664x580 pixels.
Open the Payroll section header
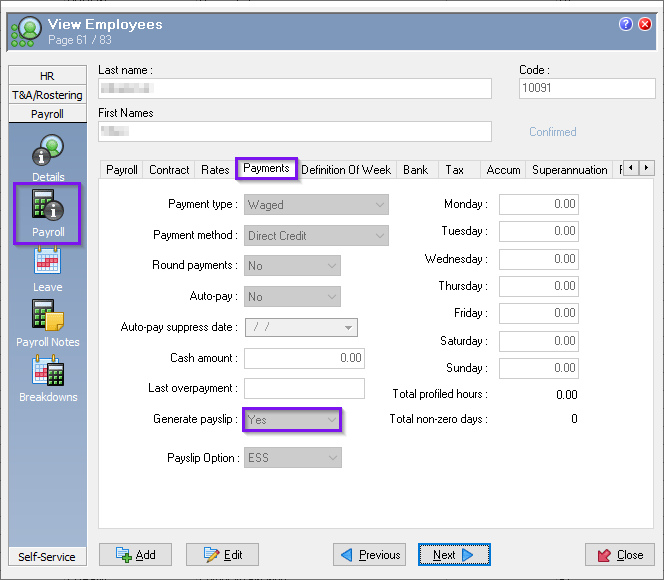point(47,114)
